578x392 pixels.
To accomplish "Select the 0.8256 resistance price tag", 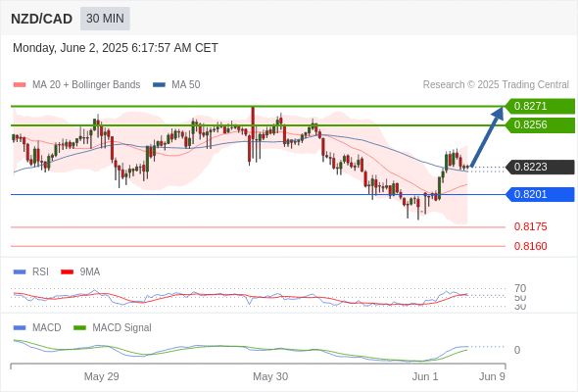I will (540, 125).
